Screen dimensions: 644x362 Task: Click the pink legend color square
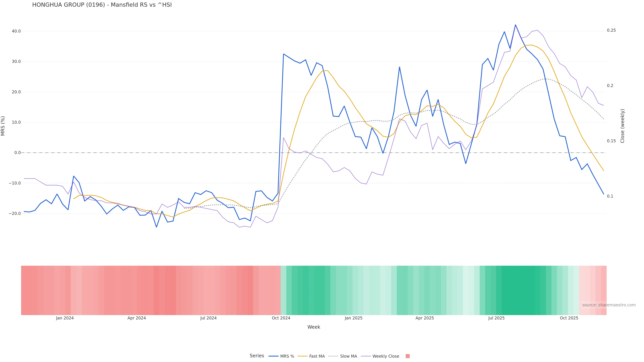[x=408, y=356]
